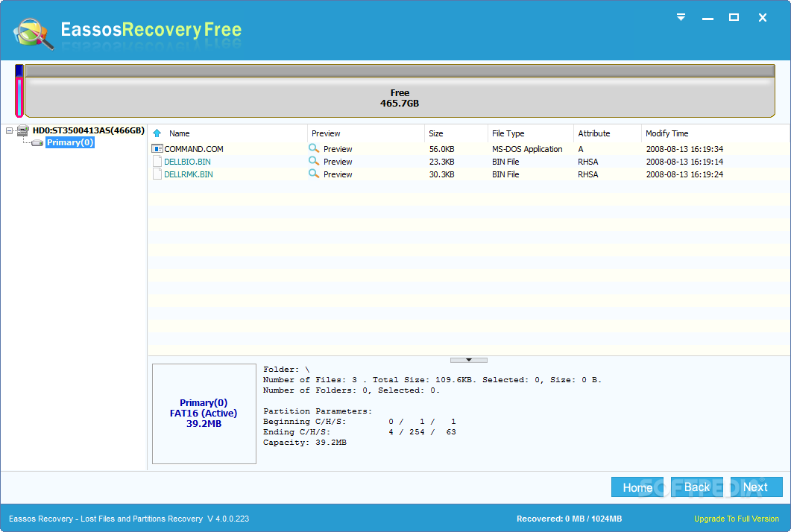Select the Free 465.7GB disk region
791x532 pixels.
(x=400, y=91)
